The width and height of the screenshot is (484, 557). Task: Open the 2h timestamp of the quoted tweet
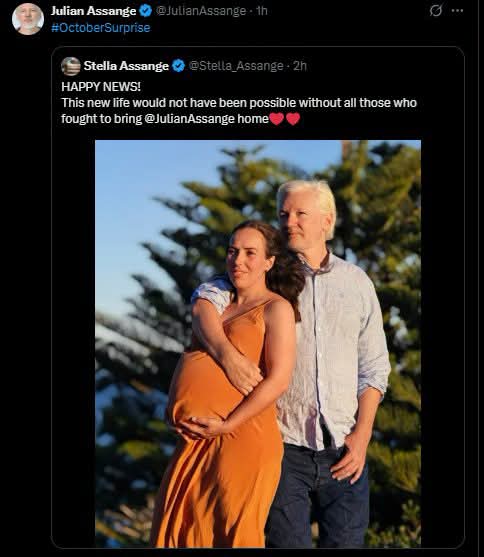pos(300,66)
